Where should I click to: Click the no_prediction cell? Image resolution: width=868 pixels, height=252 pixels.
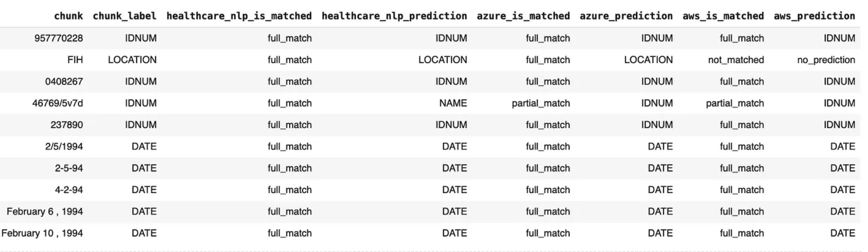(x=826, y=60)
